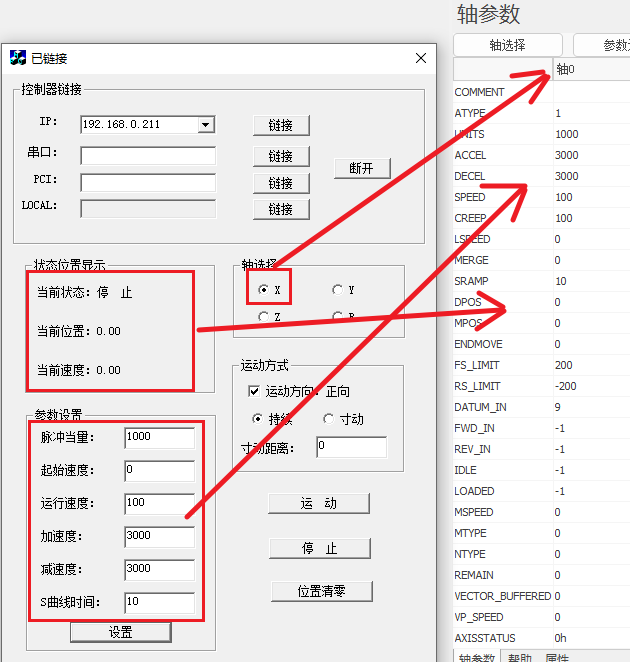The height and width of the screenshot is (662, 630).
Task: Click the 断开 disconnect button
Action: 362,168
